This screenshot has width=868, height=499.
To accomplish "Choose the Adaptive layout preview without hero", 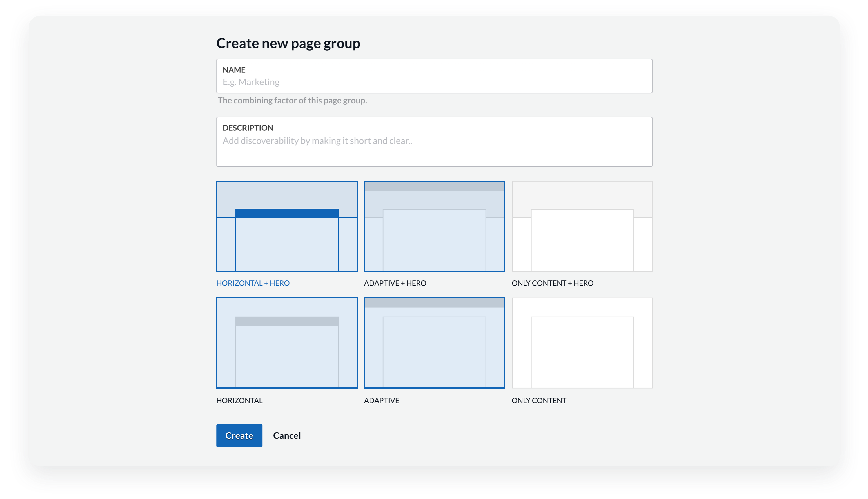I will tap(434, 343).
